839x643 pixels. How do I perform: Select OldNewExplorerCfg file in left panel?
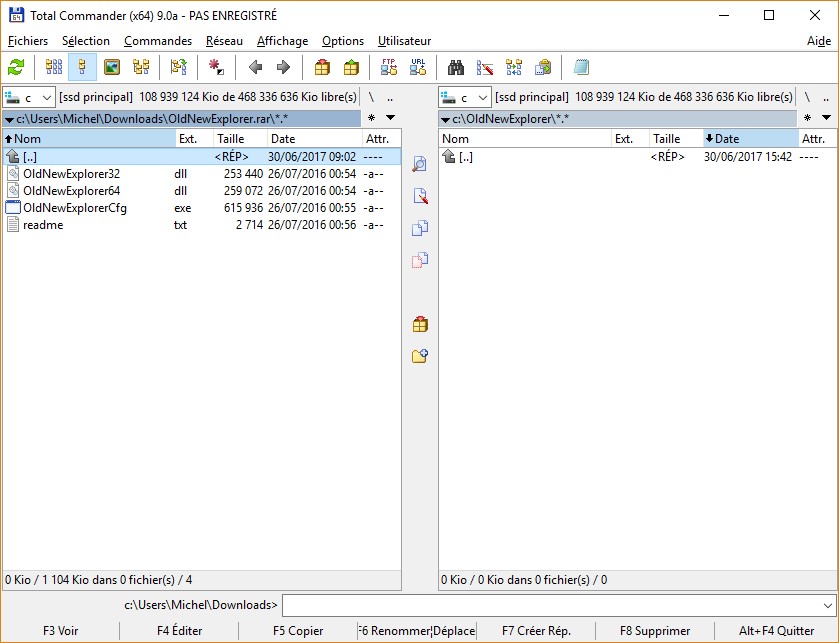click(x=74, y=208)
